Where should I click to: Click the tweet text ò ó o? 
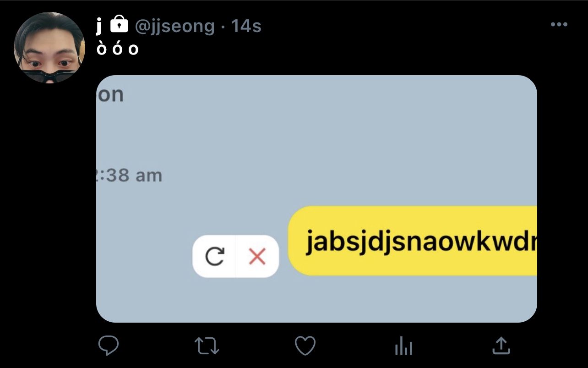point(118,48)
